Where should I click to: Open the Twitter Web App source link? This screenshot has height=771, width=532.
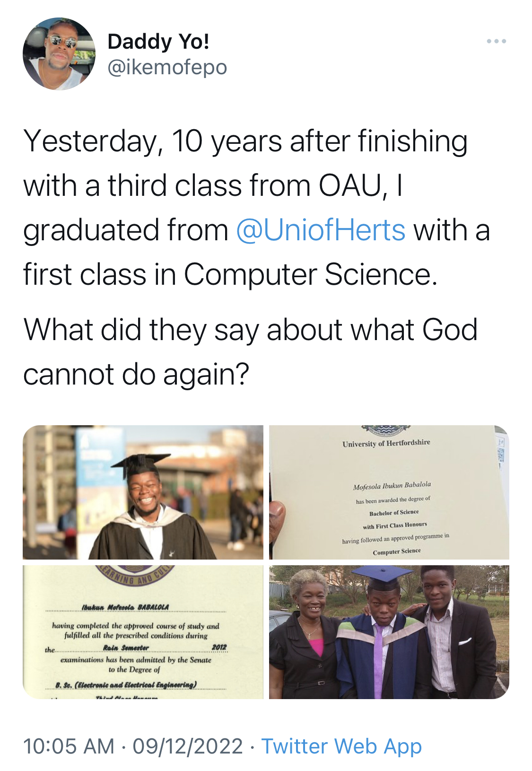341,746
